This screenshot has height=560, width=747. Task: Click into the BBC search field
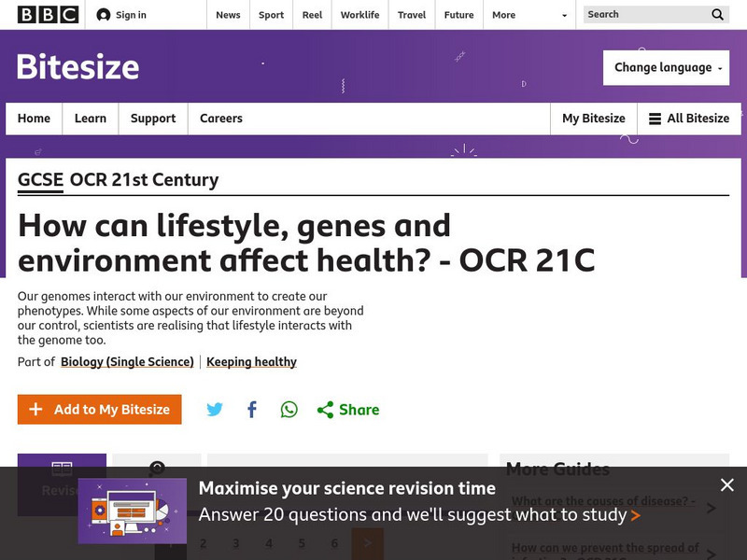tap(644, 15)
